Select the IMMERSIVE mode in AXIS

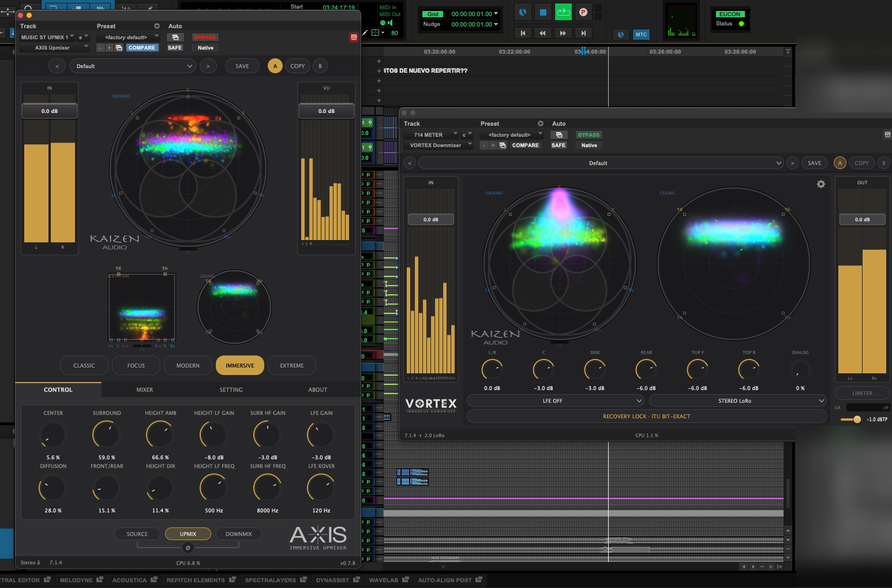(x=240, y=365)
